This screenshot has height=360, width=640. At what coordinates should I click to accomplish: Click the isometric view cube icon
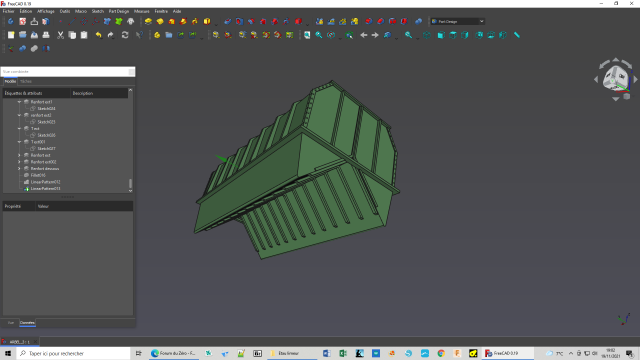[x=427, y=35]
